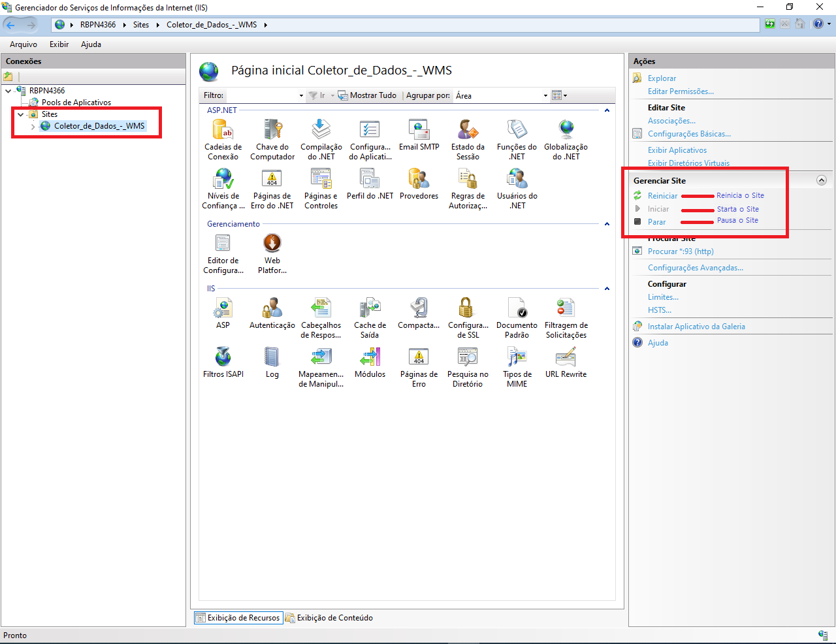
Task: Open the Web Platform Installer icon
Action: click(x=272, y=253)
